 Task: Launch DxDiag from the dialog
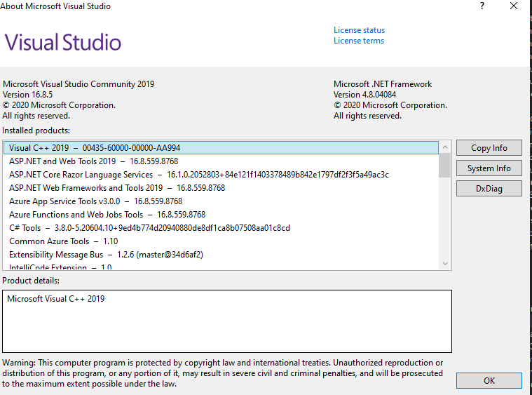tap(489, 189)
